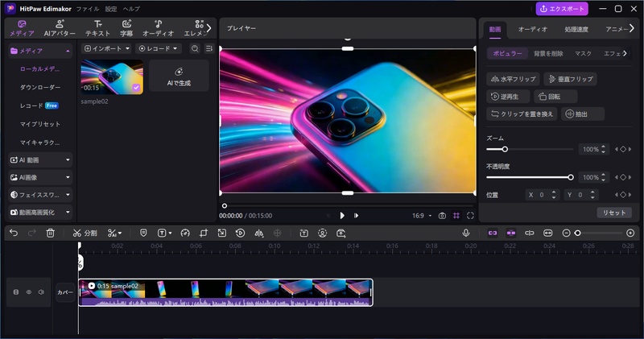The height and width of the screenshot is (339, 644).
Task: Show more property tabs arrow
Action: tap(631, 28)
